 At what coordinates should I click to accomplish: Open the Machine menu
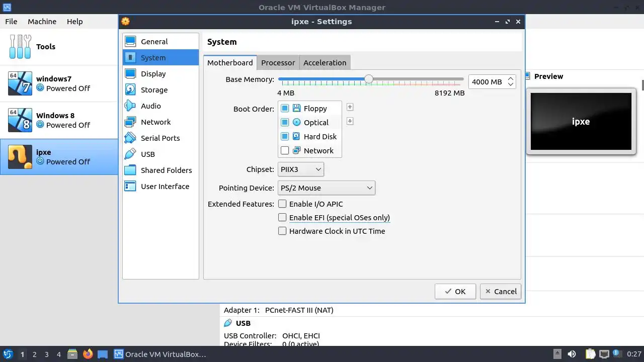[x=42, y=22]
